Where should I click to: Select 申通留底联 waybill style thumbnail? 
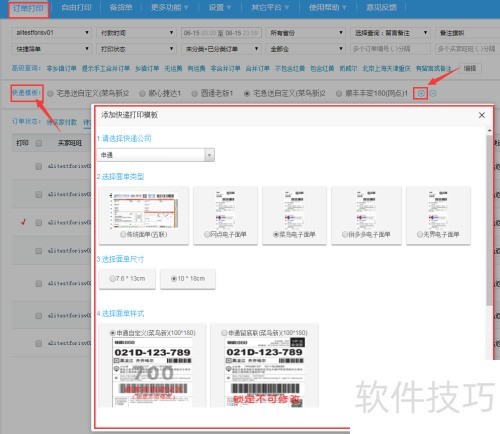(x=264, y=365)
